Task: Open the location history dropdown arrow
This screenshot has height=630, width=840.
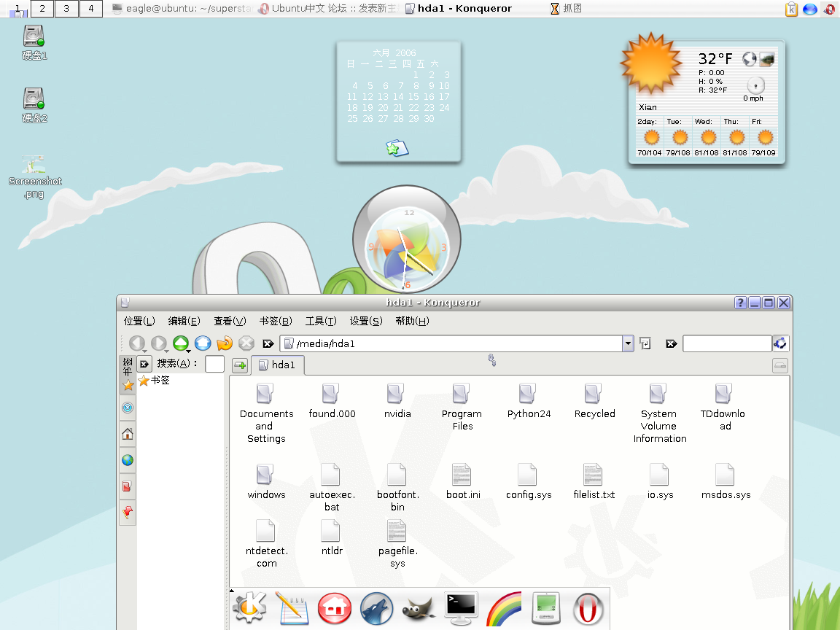Action: (x=628, y=343)
